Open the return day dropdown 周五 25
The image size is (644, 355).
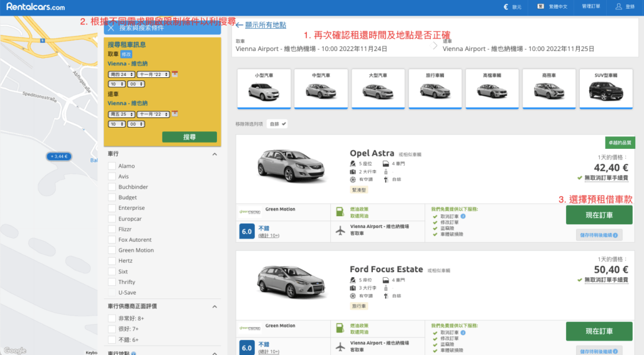[x=121, y=114]
